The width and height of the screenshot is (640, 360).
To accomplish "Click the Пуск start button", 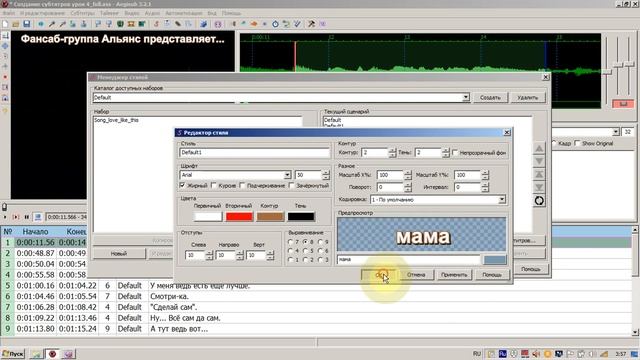I will click(x=13, y=354).
